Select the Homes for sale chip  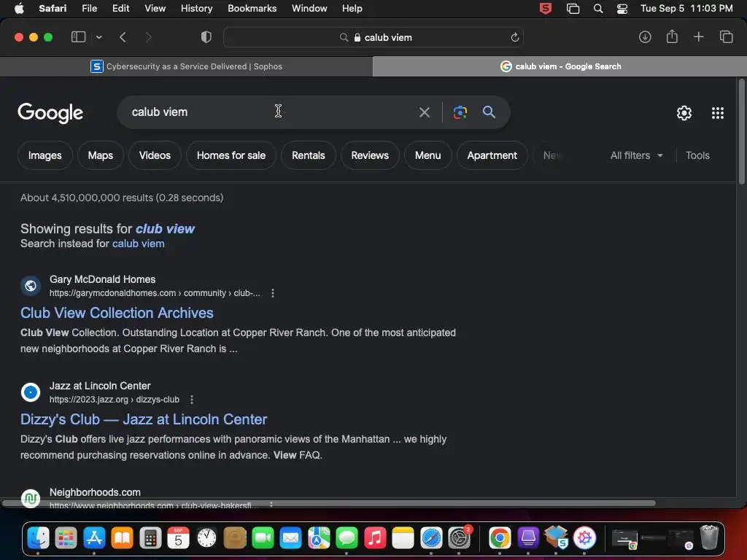point(231,155)
